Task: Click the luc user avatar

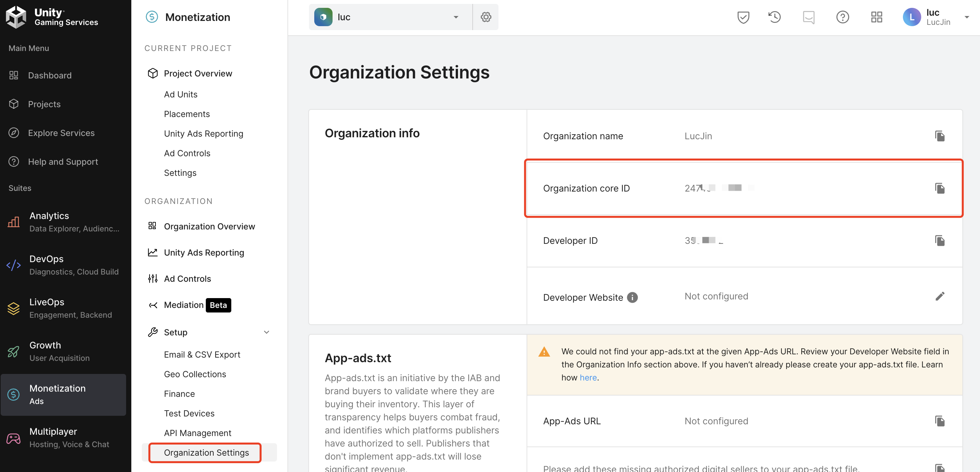Action: pyautogui.click(x=911, y=17)
